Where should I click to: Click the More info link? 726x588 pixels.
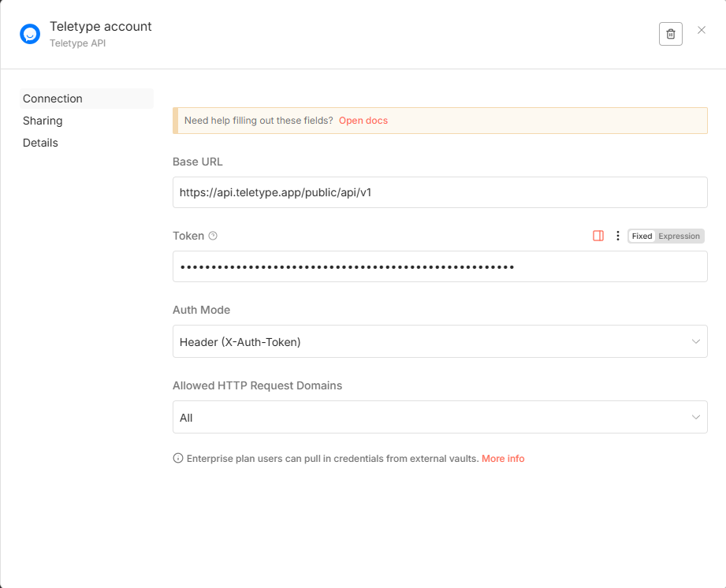click(503, 459)
